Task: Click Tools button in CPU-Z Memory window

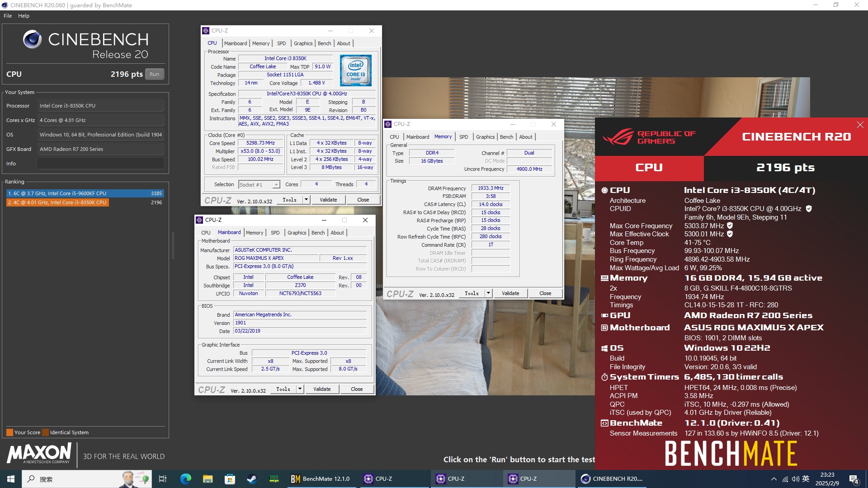Action: point(472,293)
